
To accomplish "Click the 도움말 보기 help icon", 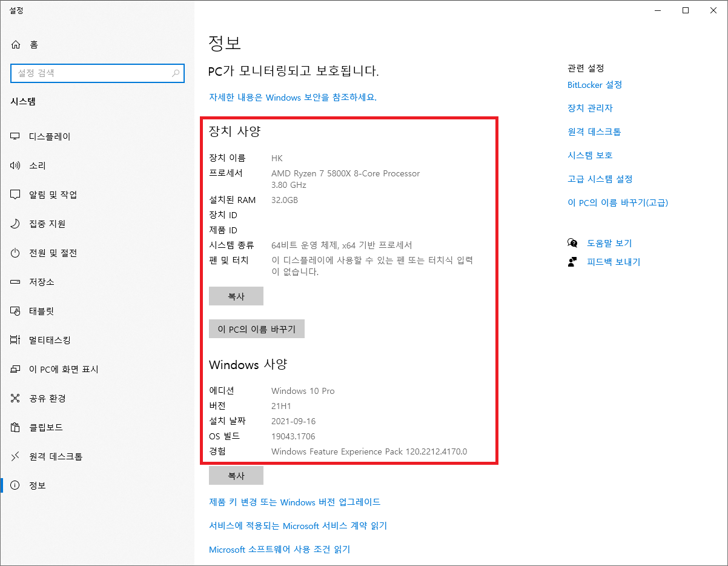I will pos(572,243).
